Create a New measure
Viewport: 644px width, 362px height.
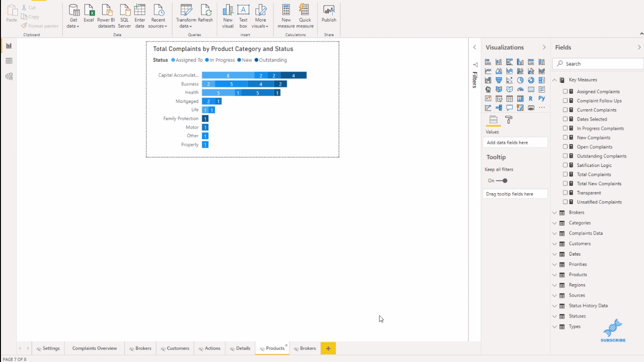(x=286, y=16)
